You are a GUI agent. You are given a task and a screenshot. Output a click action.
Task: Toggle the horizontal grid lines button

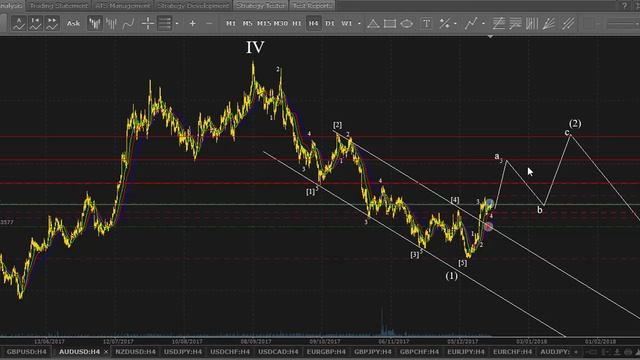click(164, 23)
